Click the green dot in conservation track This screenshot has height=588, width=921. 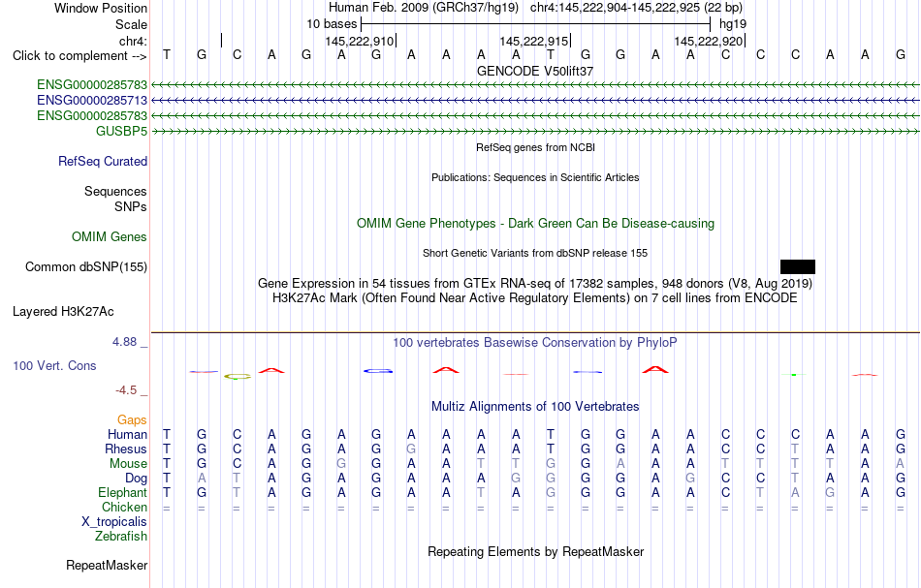794,374
